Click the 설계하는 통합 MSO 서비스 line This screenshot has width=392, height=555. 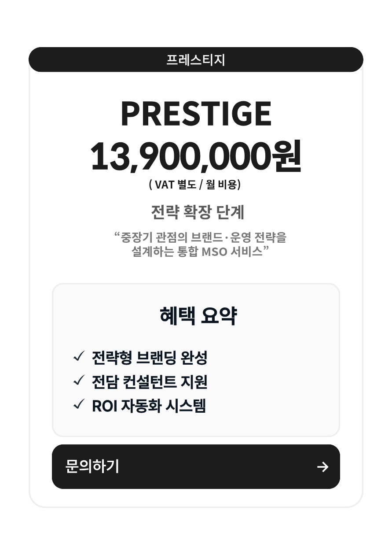pyautogui.click(x=197, y=252)
